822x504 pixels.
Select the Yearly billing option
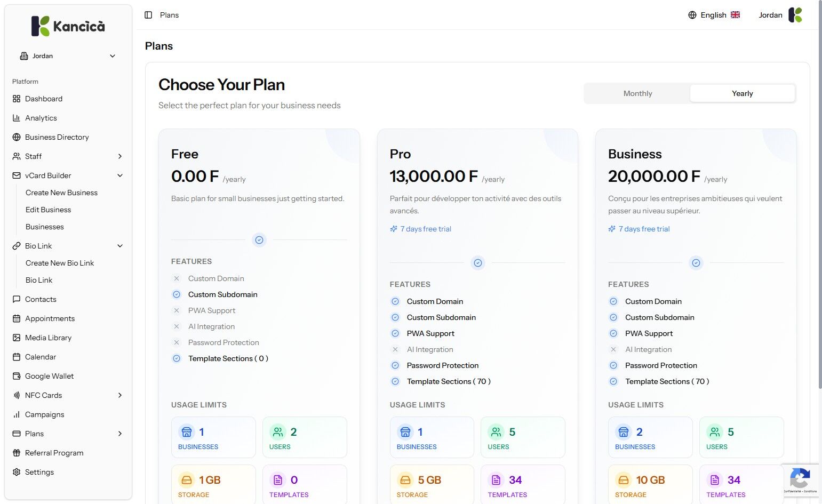tap(742, 93)
